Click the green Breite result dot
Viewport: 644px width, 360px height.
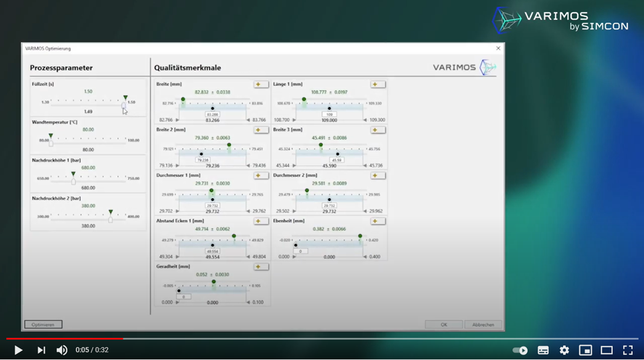pos(183,99)
